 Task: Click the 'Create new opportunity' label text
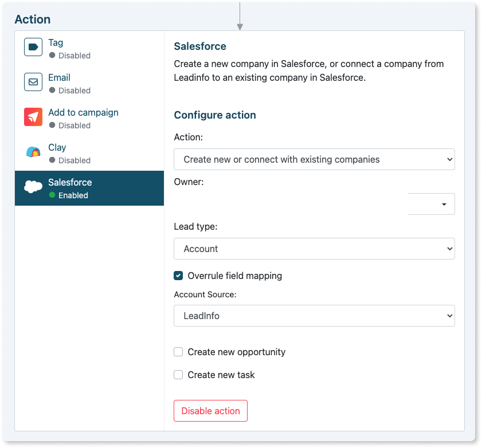[236, 352]
